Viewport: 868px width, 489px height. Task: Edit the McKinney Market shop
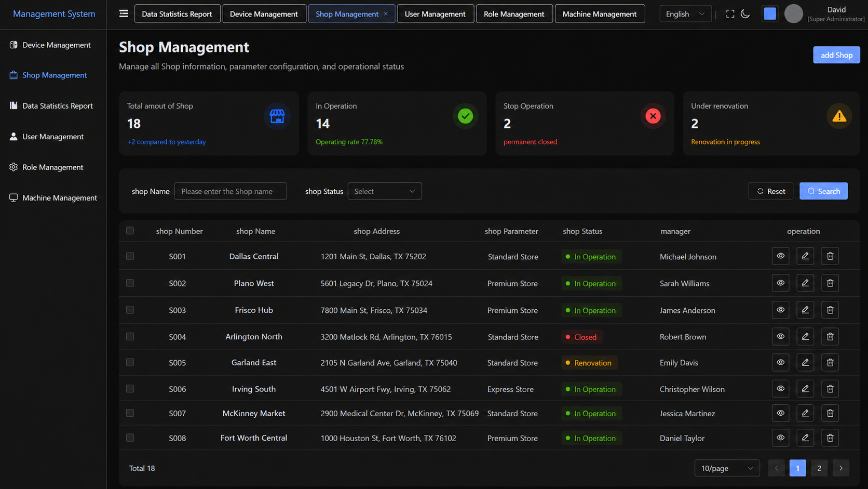coord(805,413)
